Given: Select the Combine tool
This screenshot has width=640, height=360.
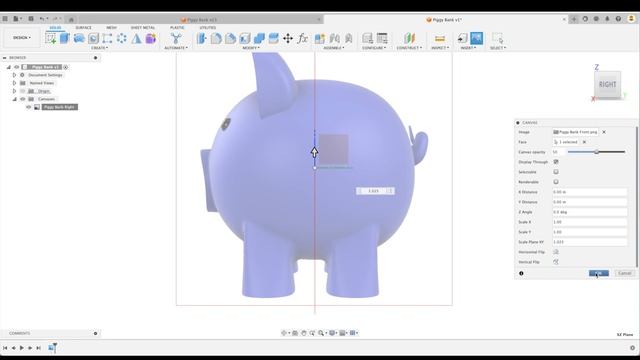Looking at the screenshot, I should coord(259,38).
